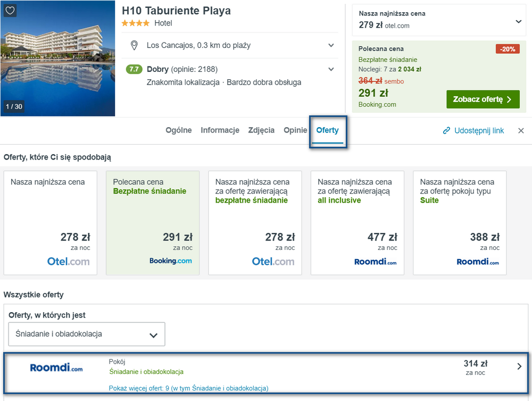The image size is (532, 401).
Task: Open the Śniadanie i obiadokolacja dropdown
Action: click(87, 334)
